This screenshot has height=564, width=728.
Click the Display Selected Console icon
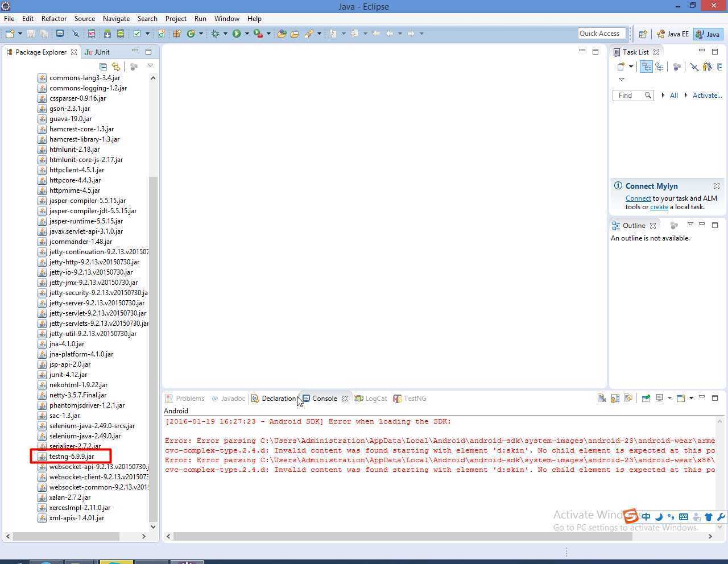[x=659, y=398]
